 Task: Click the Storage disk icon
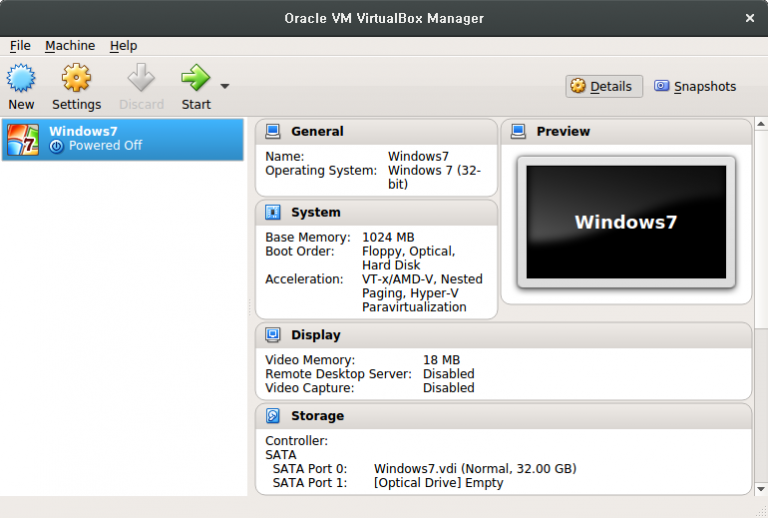tap(273, 416)
